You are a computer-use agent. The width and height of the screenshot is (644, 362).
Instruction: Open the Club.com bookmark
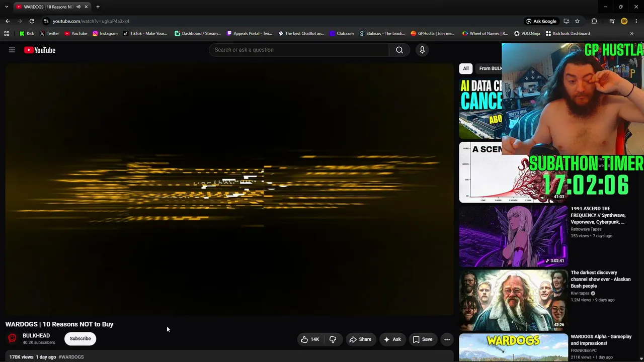pos(342,34)
